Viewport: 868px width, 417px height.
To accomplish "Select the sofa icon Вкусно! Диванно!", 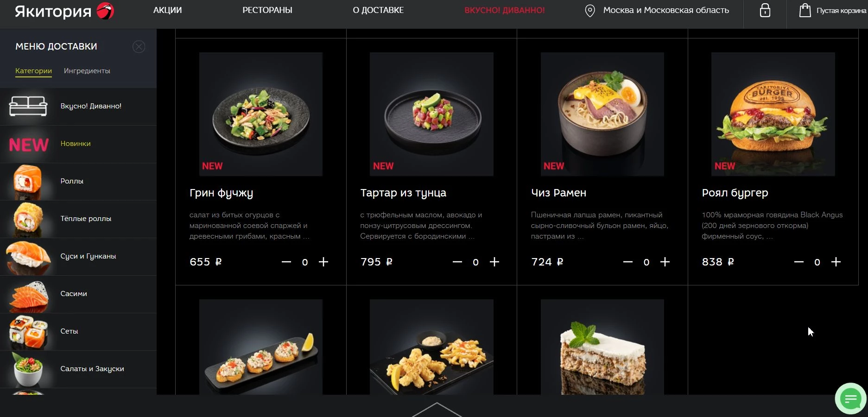I will [x=28, y=106].
